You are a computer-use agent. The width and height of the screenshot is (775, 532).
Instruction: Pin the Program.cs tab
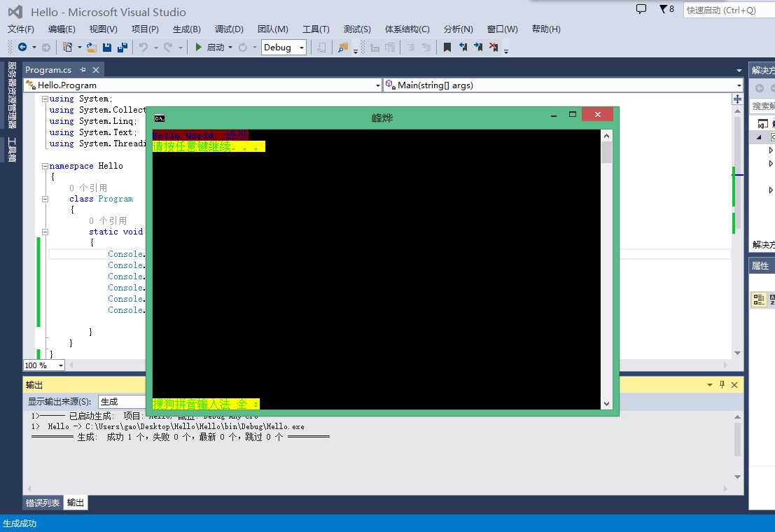tap(83, 70)
